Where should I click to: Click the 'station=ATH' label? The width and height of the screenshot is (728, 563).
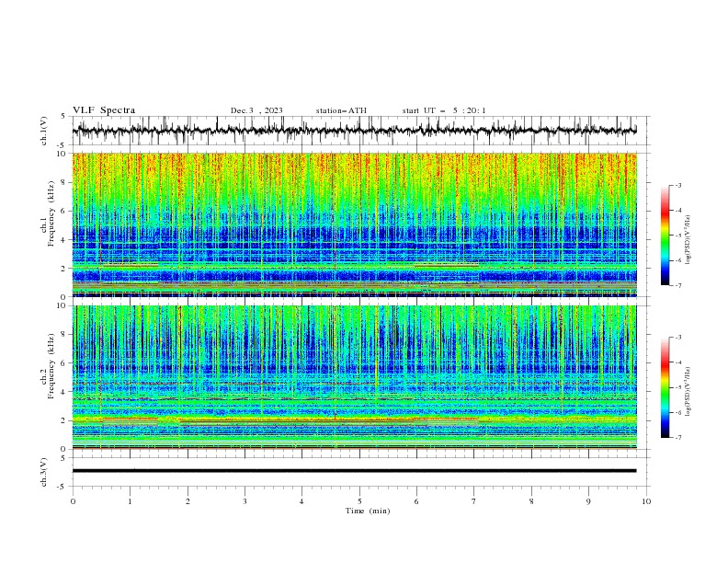tap(341, 110)
